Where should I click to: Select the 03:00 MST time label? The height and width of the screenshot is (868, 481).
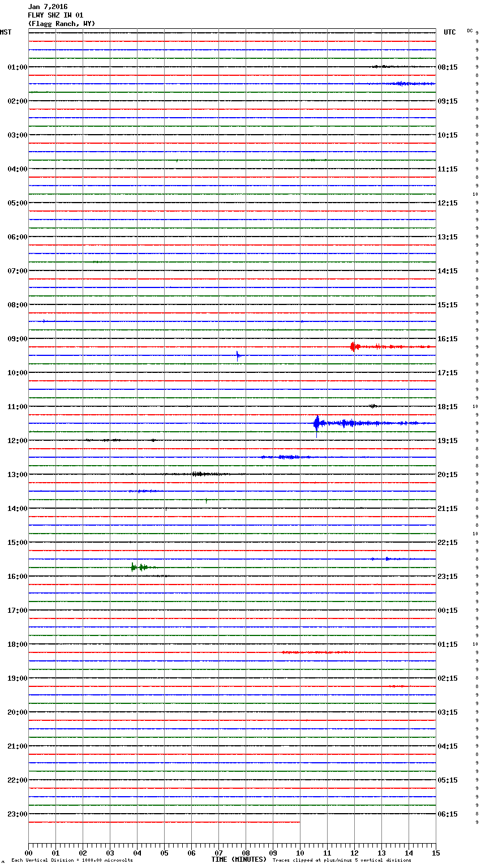tap(17, 135)
